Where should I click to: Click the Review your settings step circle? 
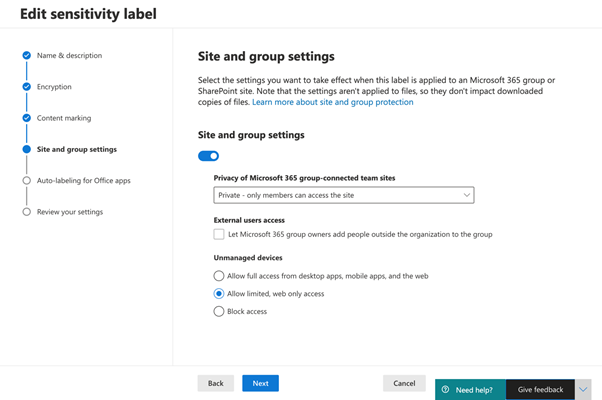[26, 212]
